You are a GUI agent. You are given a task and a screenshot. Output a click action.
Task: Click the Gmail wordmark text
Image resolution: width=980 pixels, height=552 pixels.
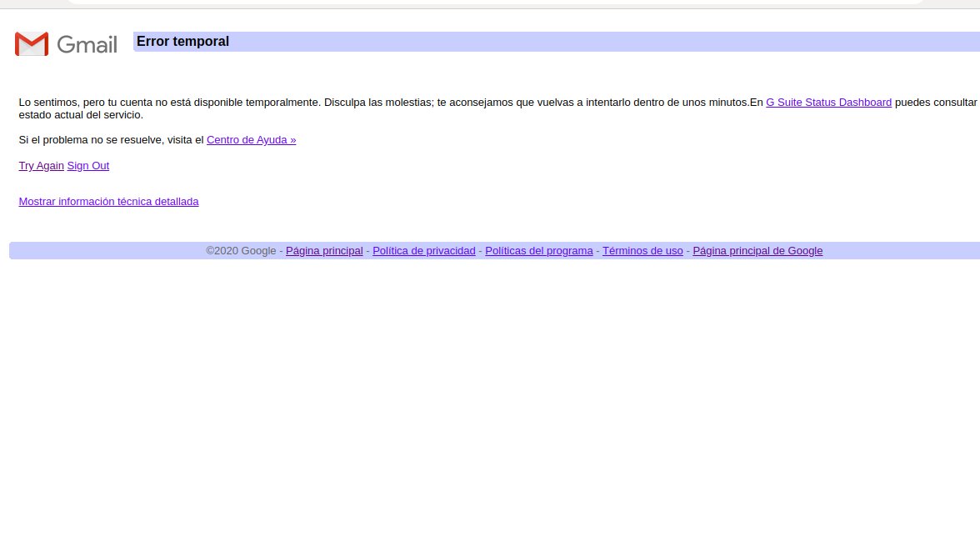coord(87,44)
